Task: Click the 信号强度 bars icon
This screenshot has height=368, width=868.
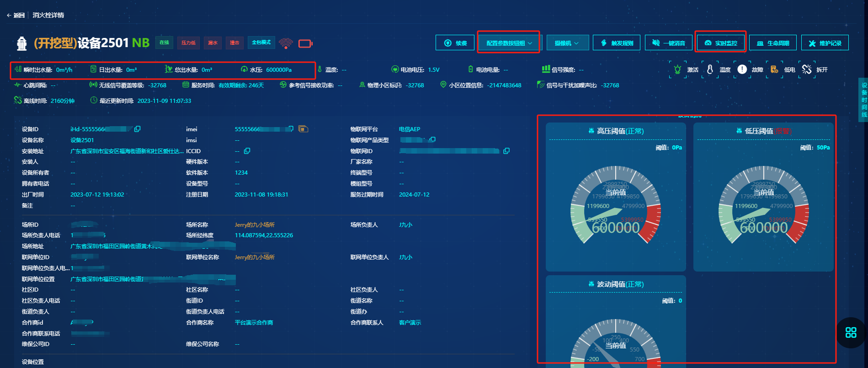Action: click(x=546, y=69)
